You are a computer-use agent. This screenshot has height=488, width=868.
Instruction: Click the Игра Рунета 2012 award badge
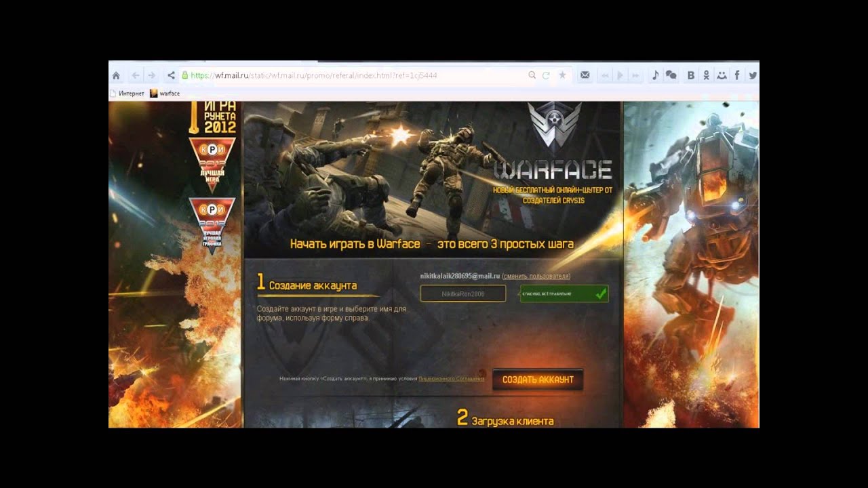pos(212,117)
